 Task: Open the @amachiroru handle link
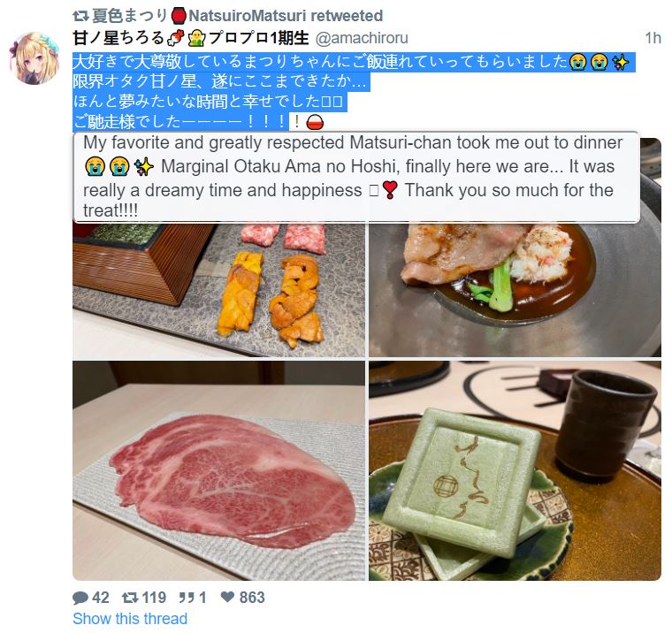(x=362, y=38)
